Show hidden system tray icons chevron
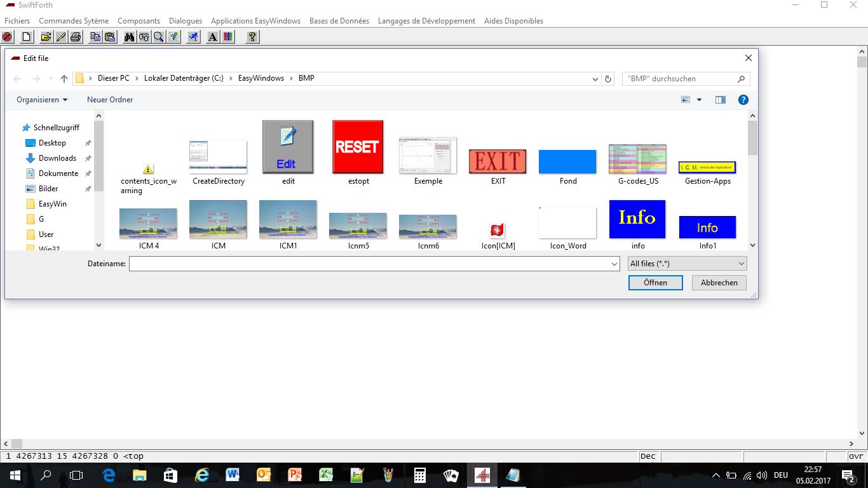The height and width of the screenshot is (488, 868). pyautogui.click(x=716, y=475)
